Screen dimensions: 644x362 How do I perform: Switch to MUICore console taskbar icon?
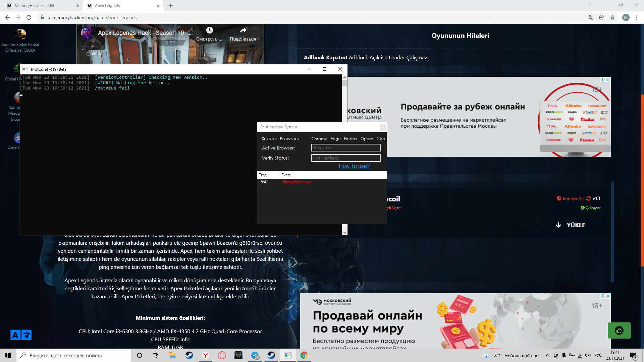287,355
